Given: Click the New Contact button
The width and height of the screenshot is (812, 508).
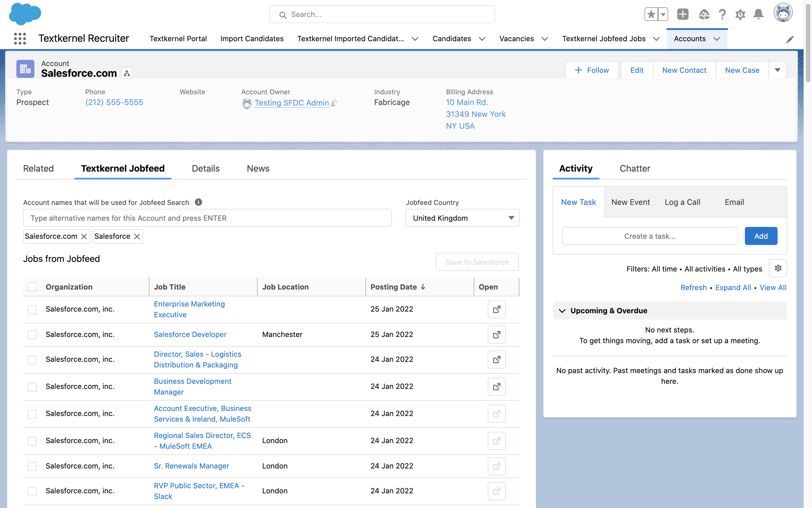Looking at the screenshot, I should pos(684,70).
